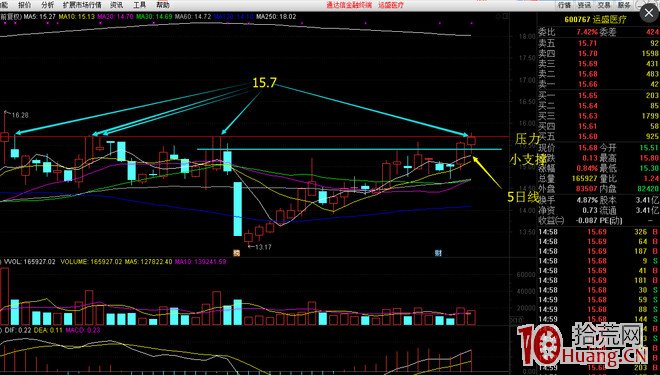The width and height of the screenshot is (660, 375).
Task: Select the latest red candlestick at the 15.7 line
Action: [x=471, y=141]
